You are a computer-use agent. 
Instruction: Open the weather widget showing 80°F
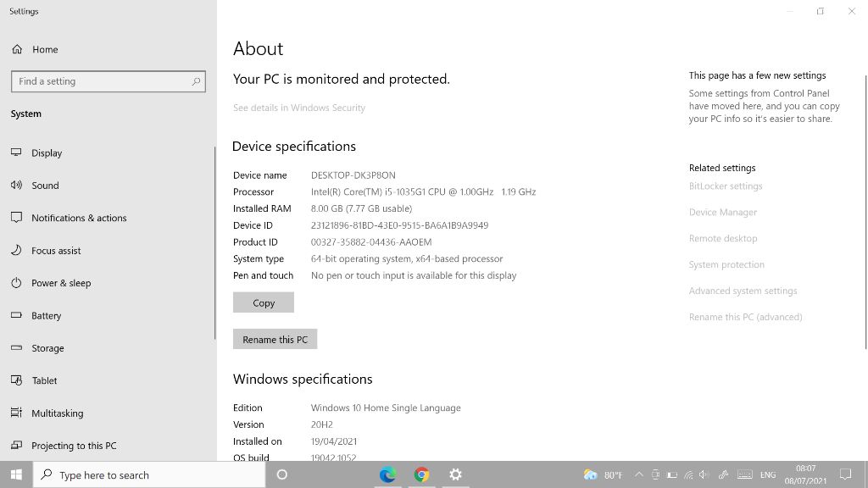[603, 474]
